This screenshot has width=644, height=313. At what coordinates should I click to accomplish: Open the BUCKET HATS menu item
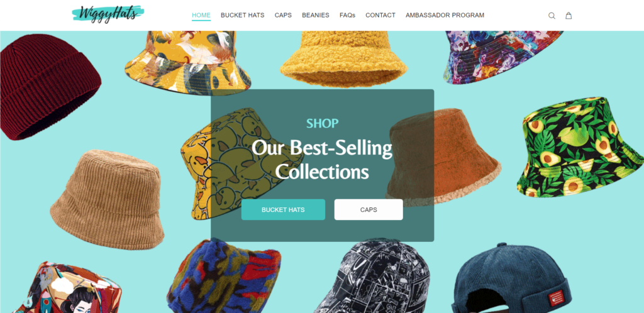(x=243, y=15)
